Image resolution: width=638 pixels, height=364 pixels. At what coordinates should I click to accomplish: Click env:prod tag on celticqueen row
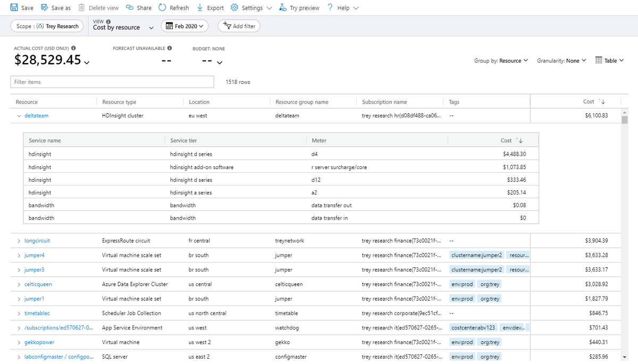click(461, 284)
